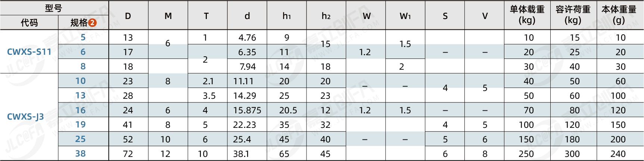Select specification 16 row link
This screenshot has height=161, width=644.
(x=81, y=110)
